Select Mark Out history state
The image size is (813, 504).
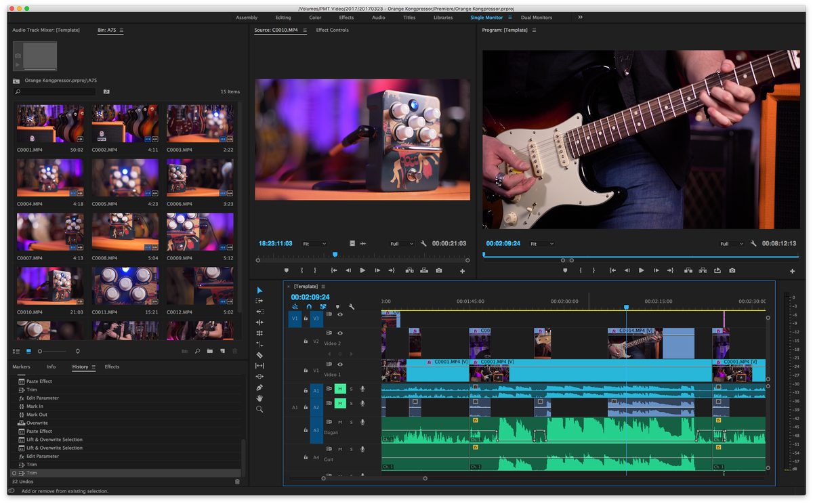(x=37, y=415)
